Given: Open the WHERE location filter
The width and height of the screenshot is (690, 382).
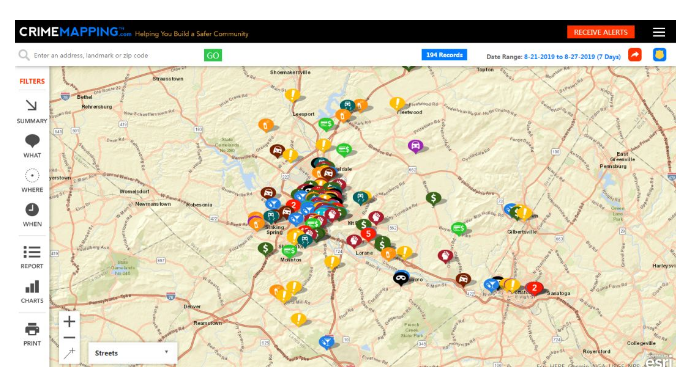Looking at the screenshot, I should [32, 176].
